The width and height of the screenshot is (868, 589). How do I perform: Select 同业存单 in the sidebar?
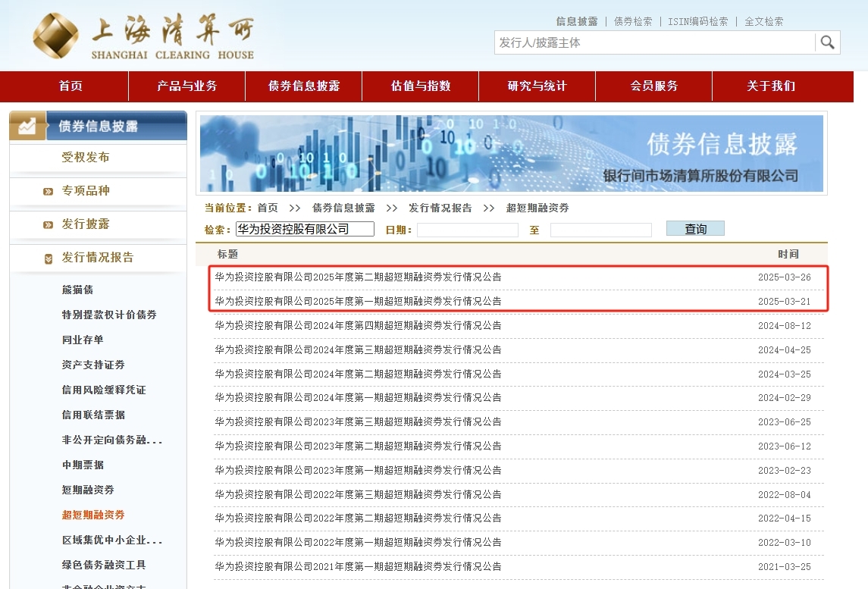[83, 340]
